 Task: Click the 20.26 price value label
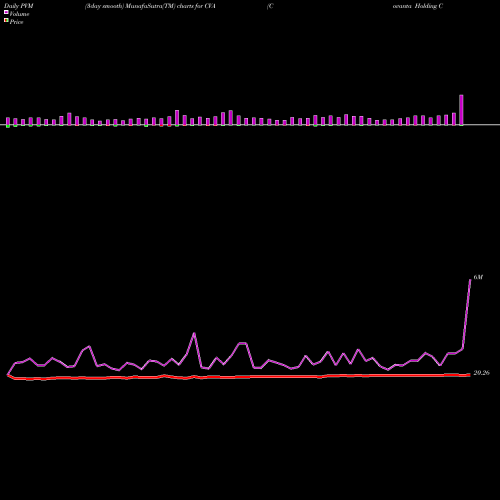(x=481, y=373)
